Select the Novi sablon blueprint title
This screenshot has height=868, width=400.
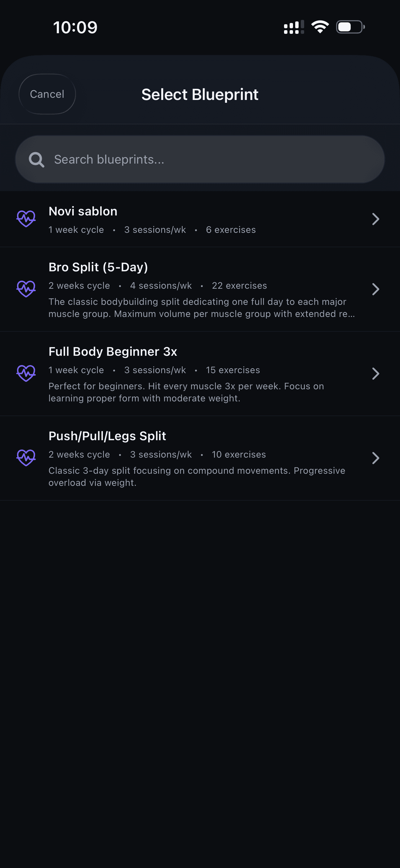[83, 211]
